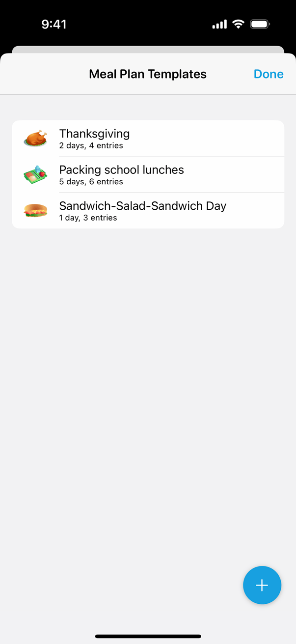Tap the Wi-Fi status icon
The width and height of the screenshot is (296, 644).
(239, 24)
